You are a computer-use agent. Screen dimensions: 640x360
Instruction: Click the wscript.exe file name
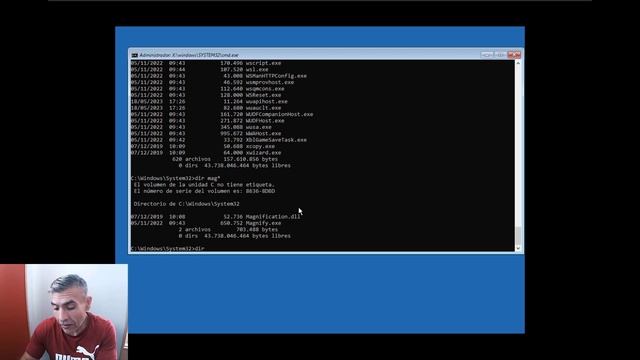[263, 63]
